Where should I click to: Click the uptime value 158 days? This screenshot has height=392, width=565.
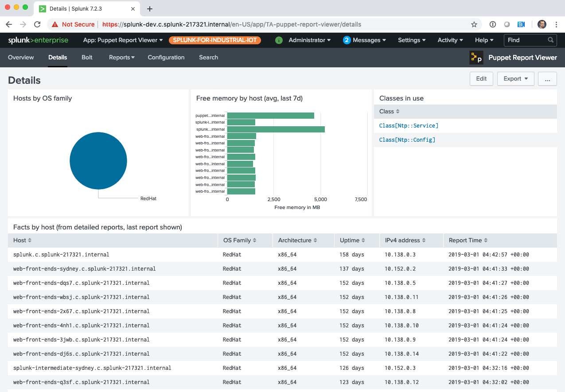point(352,255)
